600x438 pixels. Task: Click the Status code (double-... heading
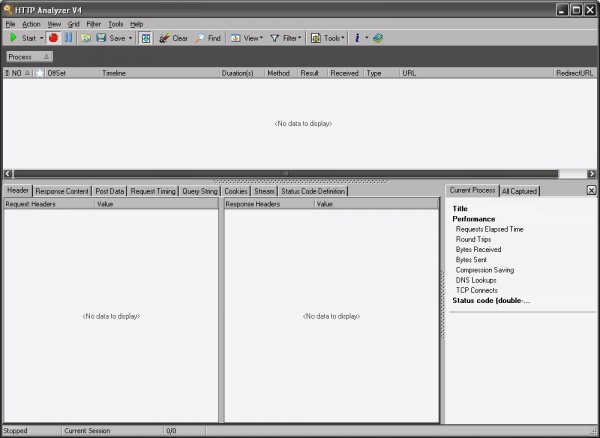(x=491, y=301)
